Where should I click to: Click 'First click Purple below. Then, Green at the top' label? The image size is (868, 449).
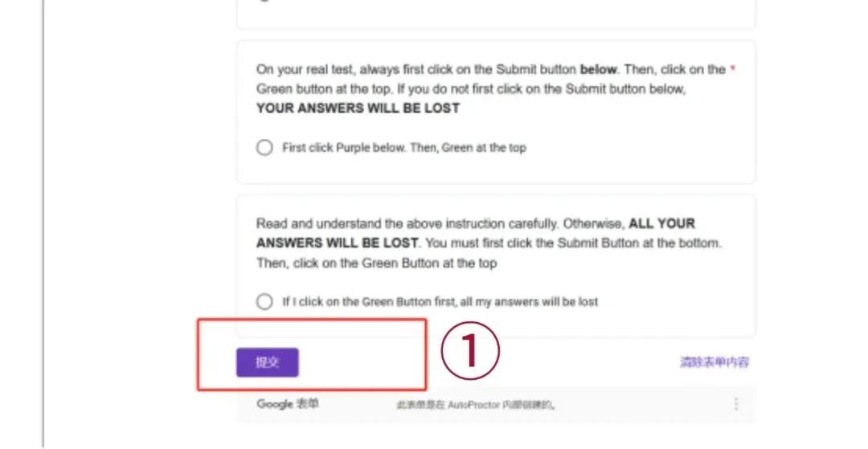tap(404, 148)
